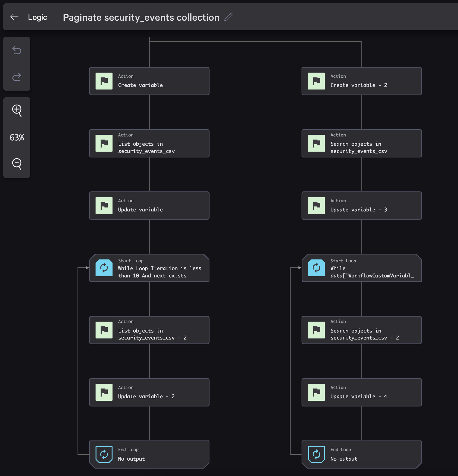Image resolution: width=458 pixels, height=476 pixels.
Task: Click the loop icon on the While Loop node
Action: tap(104, 268)
